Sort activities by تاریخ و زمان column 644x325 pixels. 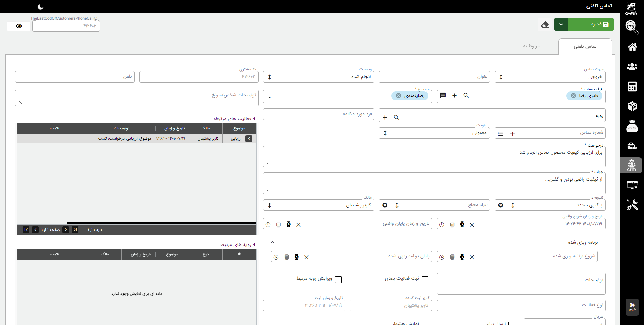[x=172, y=128]
